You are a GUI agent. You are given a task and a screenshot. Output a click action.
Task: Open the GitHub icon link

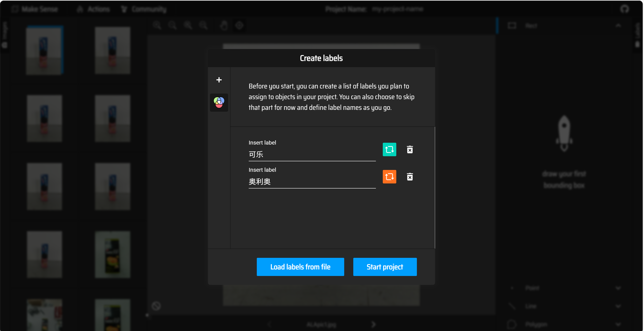624,9
